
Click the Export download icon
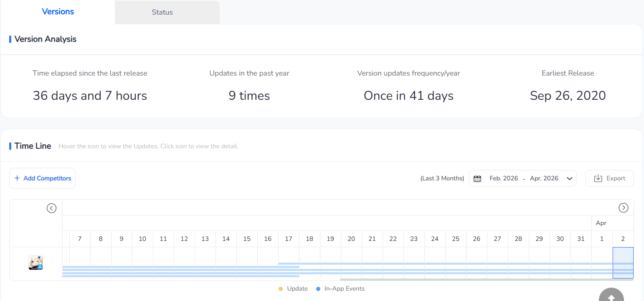pyautogui.click(x=598, y=178)
